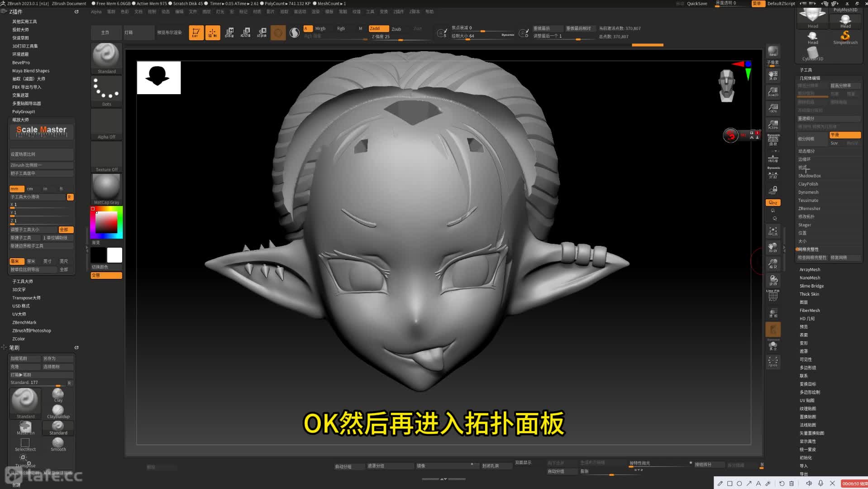This screenshot has height=489, width=868.
Task: Expand the Dynamesh section
Action: pyautogui.click(x=808, y=192)
